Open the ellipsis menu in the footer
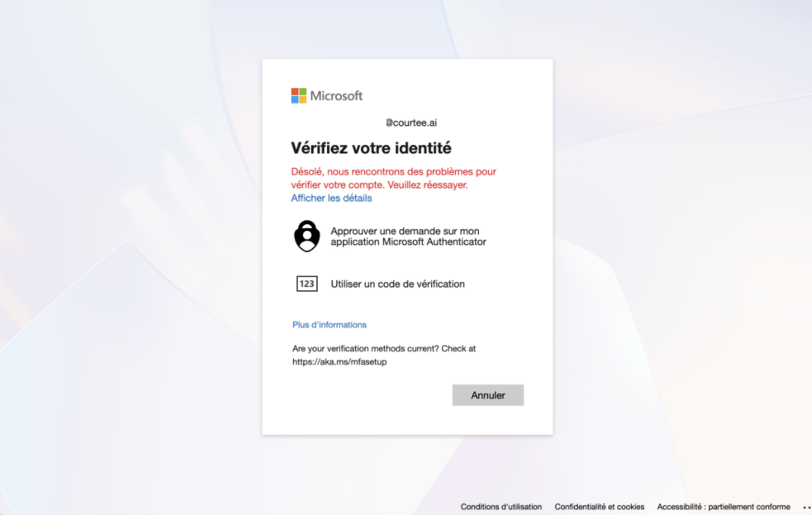The height and width of the screenshot is (515, 812). [807, 507]
